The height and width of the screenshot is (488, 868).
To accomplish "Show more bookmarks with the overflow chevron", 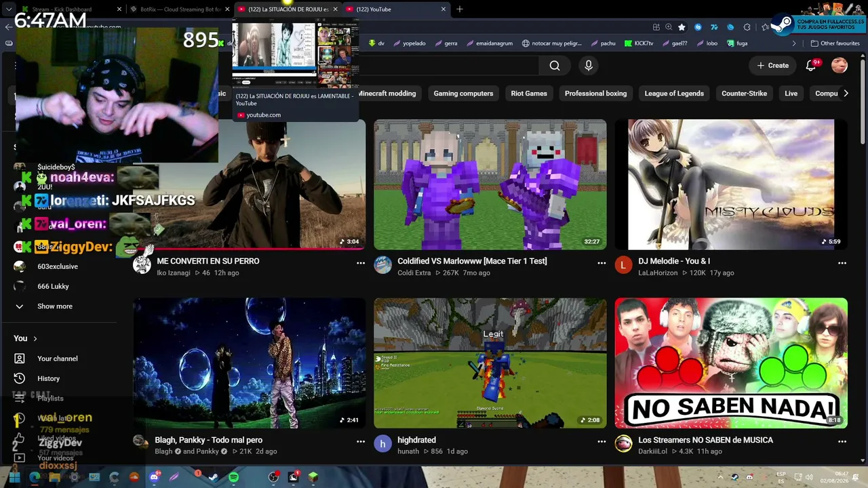I will [794, 43].
